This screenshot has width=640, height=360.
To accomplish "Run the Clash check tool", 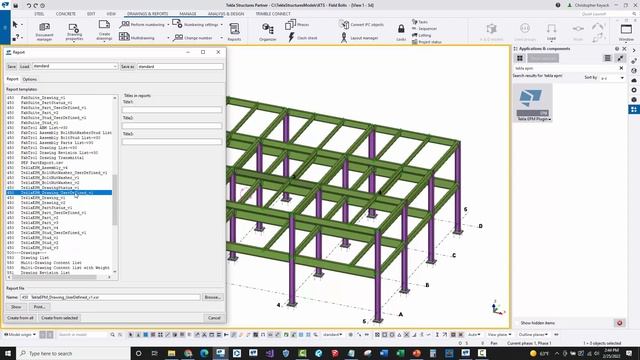I will pos(302,38).
